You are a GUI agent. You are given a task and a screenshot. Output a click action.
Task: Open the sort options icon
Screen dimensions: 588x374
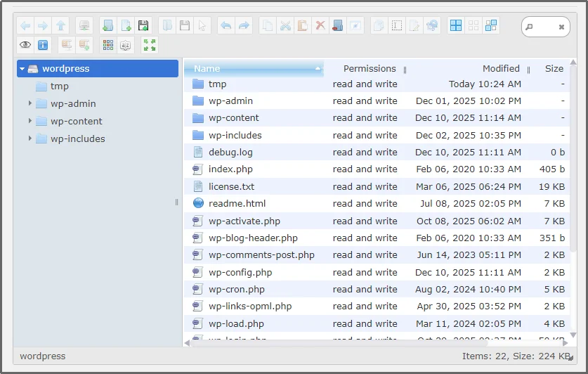pos(126,45)
